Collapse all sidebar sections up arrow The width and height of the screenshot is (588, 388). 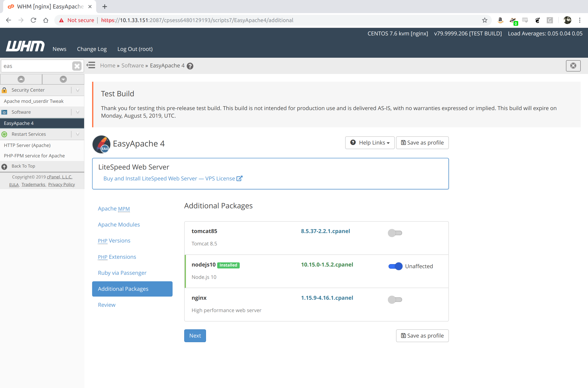[21, 79]
